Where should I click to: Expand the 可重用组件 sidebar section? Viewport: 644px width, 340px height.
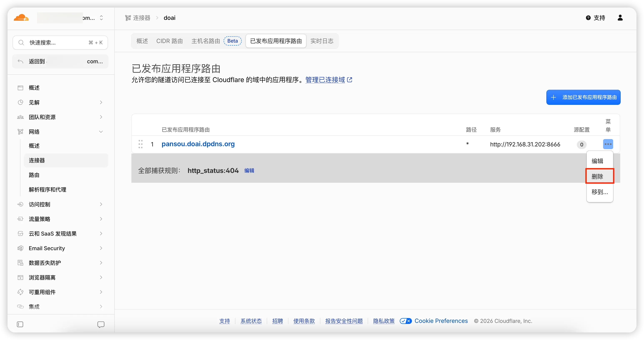[x=60, y=292]
